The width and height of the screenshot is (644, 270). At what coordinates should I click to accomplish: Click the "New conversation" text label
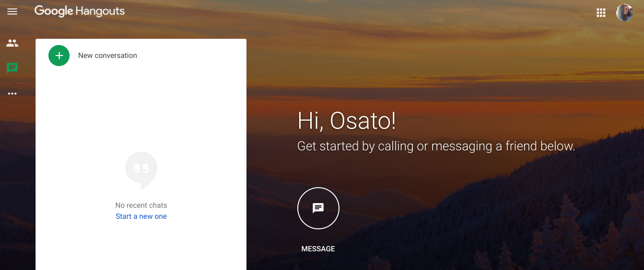pos(107,56)
